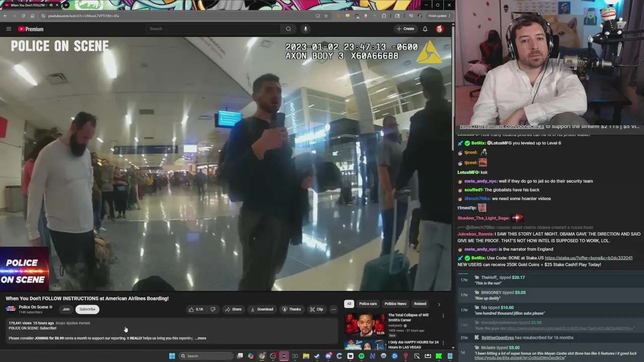This screenshot has height=362, width=644.
Task: Dislike the video with thumbs down
Action: [213, 309]
